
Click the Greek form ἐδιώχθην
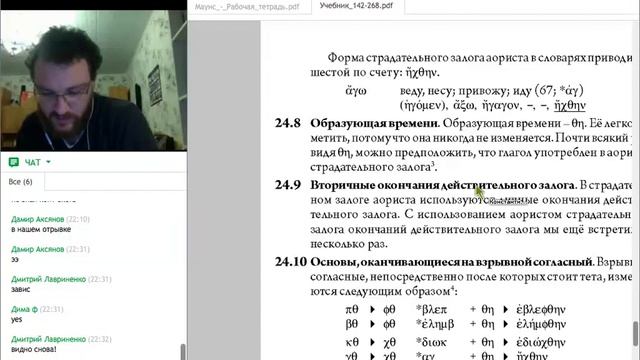tap(541, 342)
